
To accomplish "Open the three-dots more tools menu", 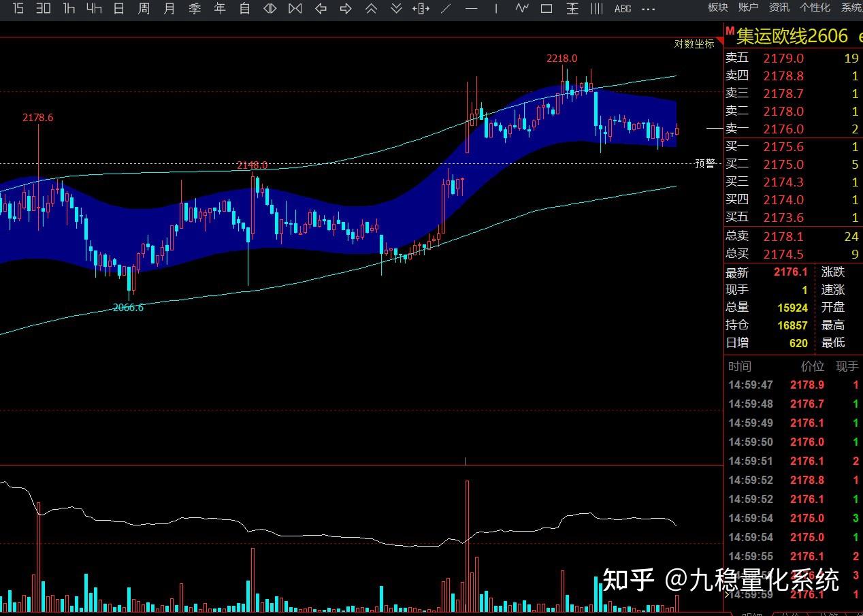I will pyautogui.click(x=649, y=9).
